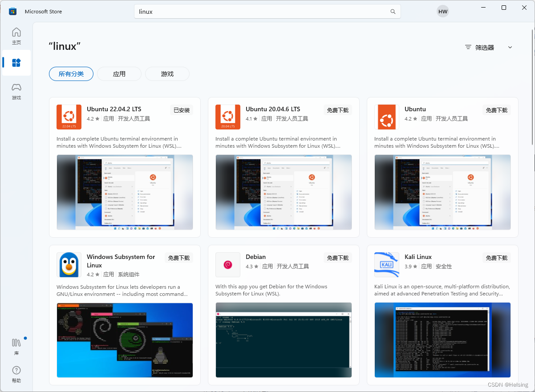Open Help in the sidebar
The width and height of the screenshot is (535, 392).
16,374
